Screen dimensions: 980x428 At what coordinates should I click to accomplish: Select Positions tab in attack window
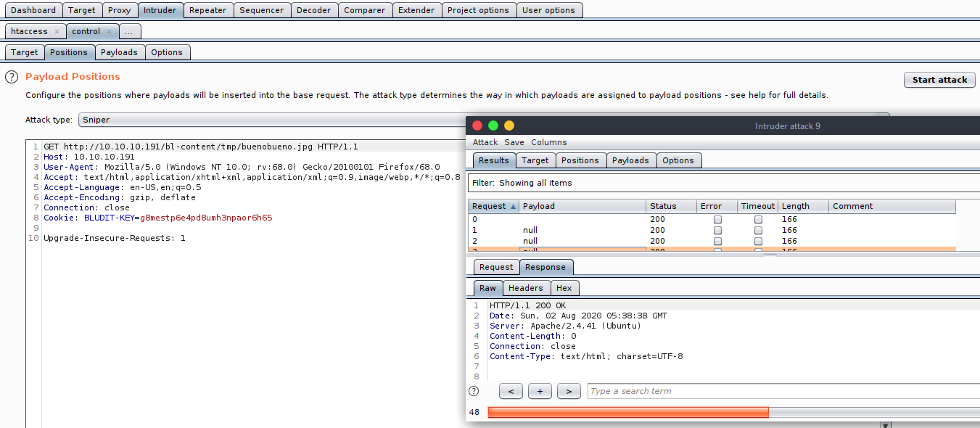(x=580, y=160)
